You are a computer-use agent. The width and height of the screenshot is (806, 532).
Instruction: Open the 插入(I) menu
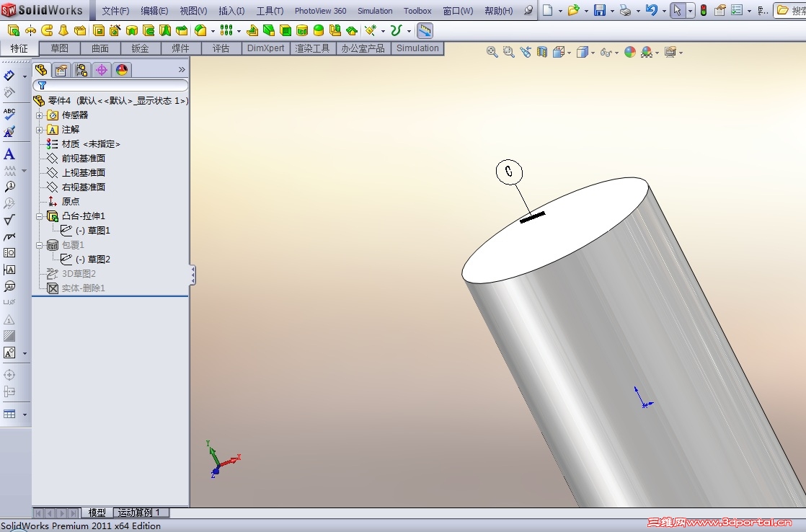[x=231, y=11]
